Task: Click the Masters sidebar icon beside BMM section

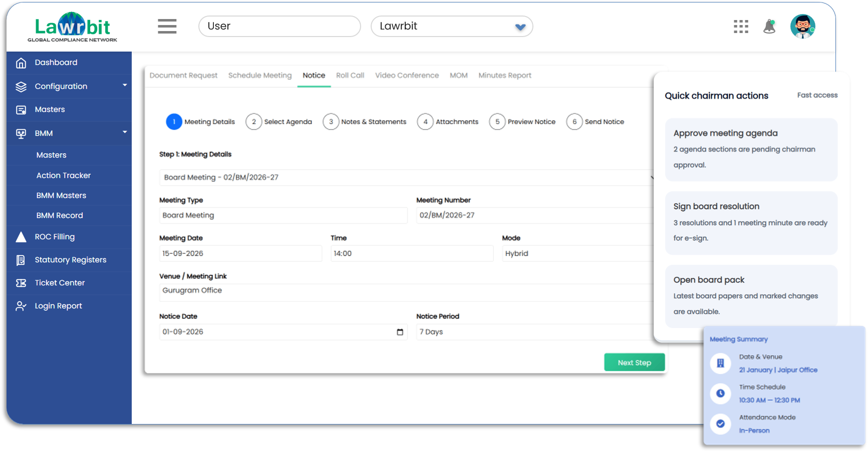Action: pyautogui.click(x=21, y=110)
